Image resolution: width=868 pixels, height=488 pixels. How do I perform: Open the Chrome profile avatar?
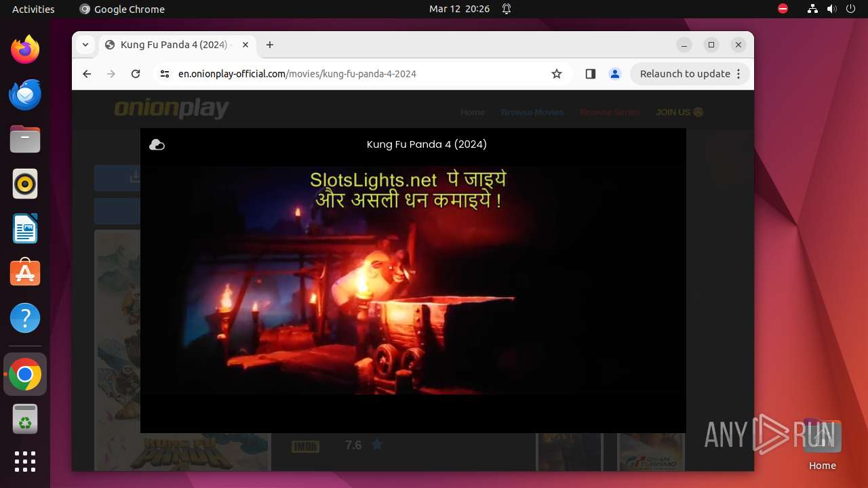pyautogui.click(x=615, y=74)
